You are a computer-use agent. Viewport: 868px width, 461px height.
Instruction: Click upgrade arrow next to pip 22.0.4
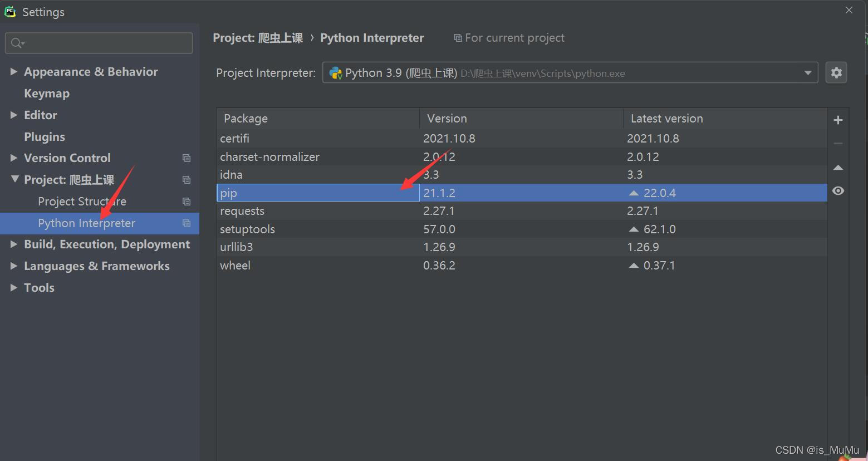coord(633,193)
